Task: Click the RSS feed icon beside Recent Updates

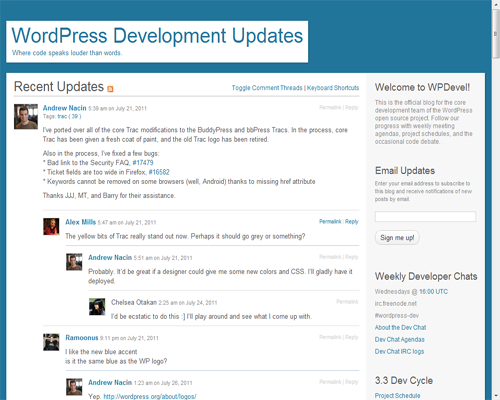Action: point(110,89)
